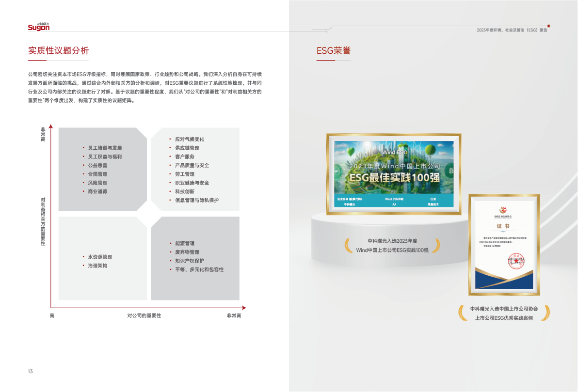Image resolution: width=578 pixels, height=392 pixels.
Task: Click the Sugon logo in the header
Action: click(39, 27)
